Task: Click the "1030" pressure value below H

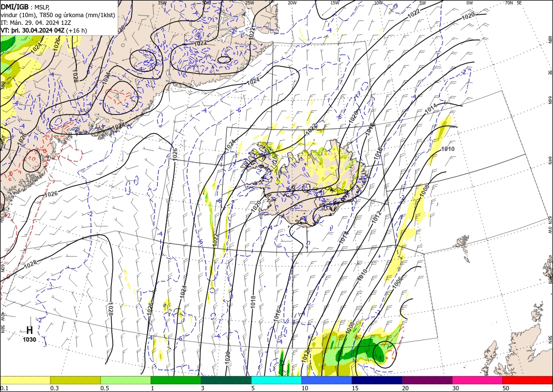Action: [30, 339]
